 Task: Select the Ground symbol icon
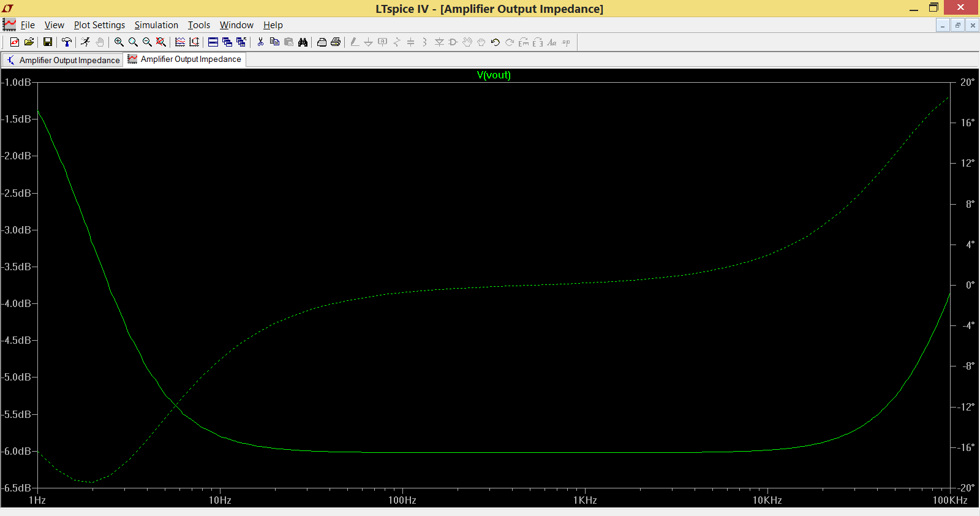[x=369, y=42]
